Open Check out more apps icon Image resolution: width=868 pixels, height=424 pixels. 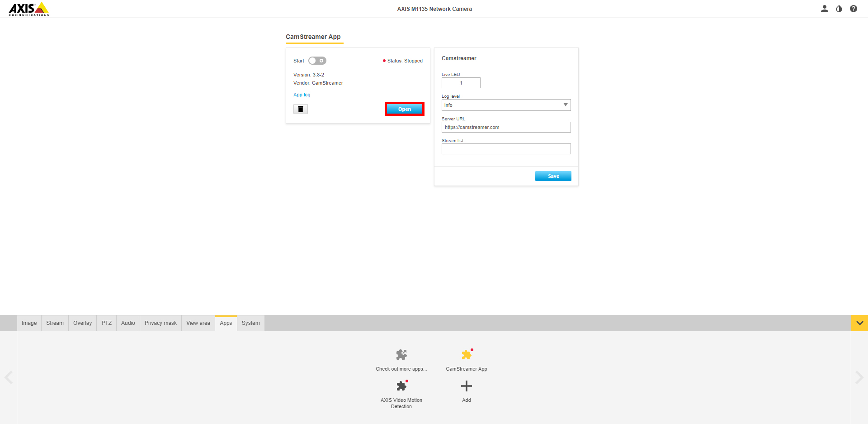(401, 355)
